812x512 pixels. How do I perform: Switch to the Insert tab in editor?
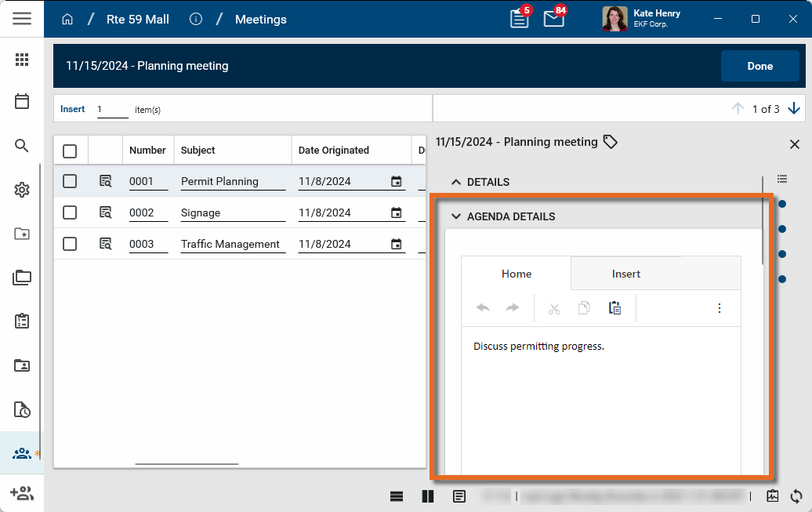click(625, 274)
